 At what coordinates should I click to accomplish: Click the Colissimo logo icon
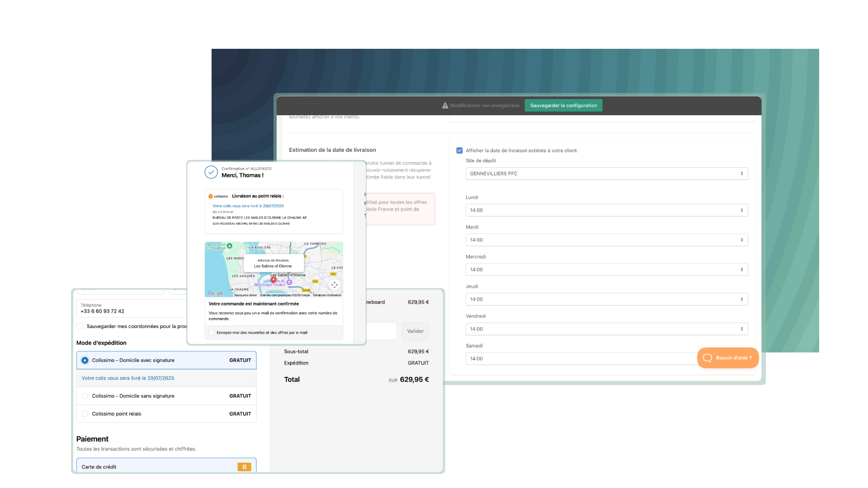(x=211, y=197)
